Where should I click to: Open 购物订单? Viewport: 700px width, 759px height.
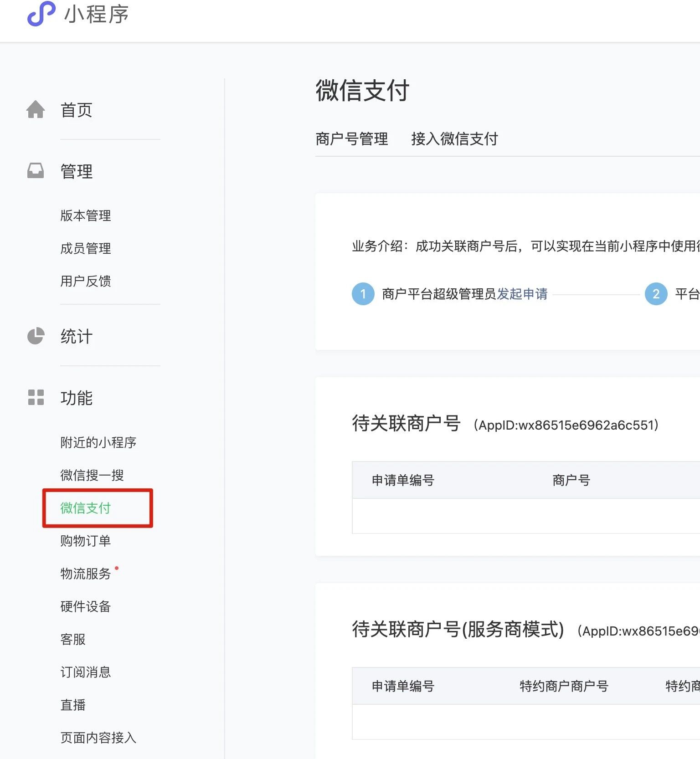[x=86, y=541]
